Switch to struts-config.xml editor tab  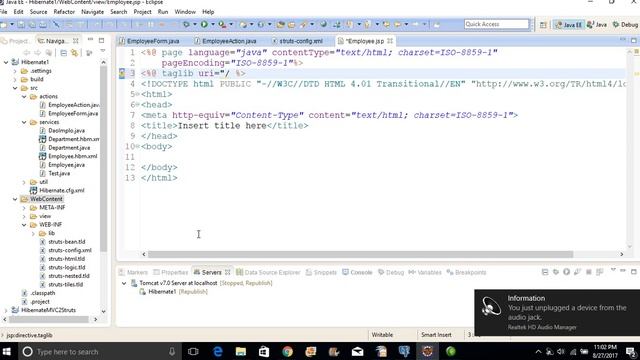point(297,41)
